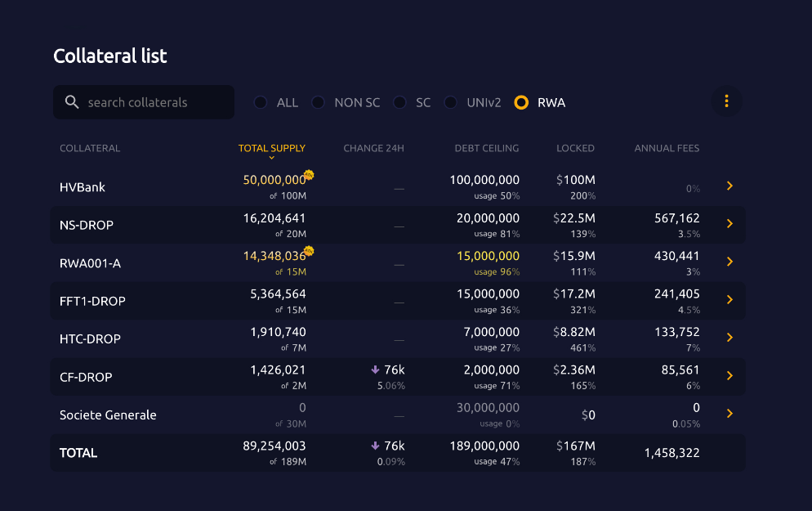Click total annual fees 1,458,322
Viewport: 812px width, 511px height.
672,453
